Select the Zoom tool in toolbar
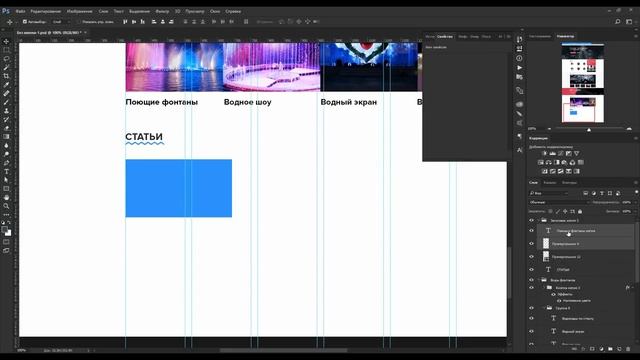The height and width of the screenshot is (360, 640). click(x=6, y=206)
